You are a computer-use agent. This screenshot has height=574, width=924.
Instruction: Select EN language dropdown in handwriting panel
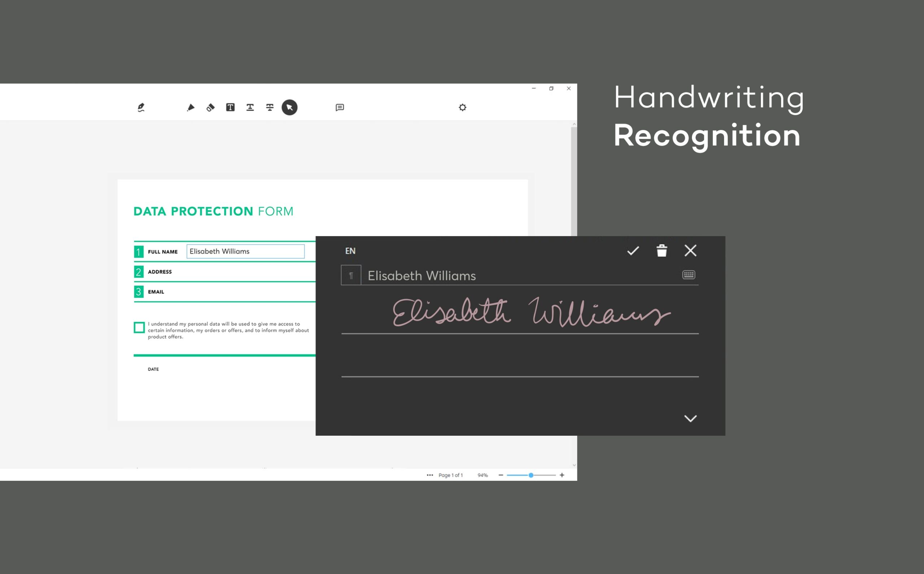350,250
